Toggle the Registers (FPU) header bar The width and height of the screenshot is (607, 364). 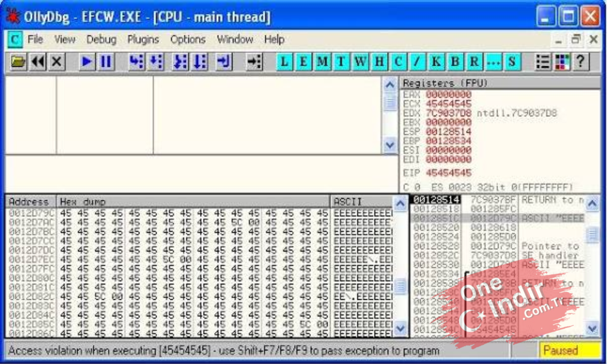[x=500, y=83]
